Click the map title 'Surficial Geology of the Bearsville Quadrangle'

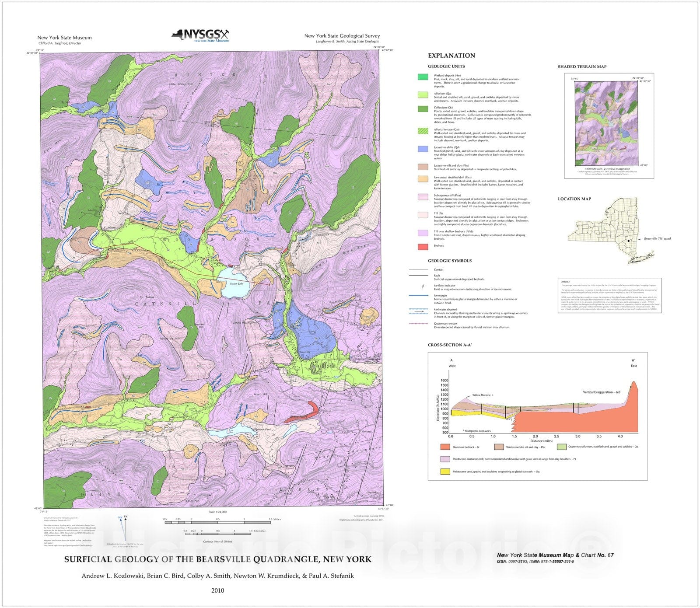pos(218,559)
